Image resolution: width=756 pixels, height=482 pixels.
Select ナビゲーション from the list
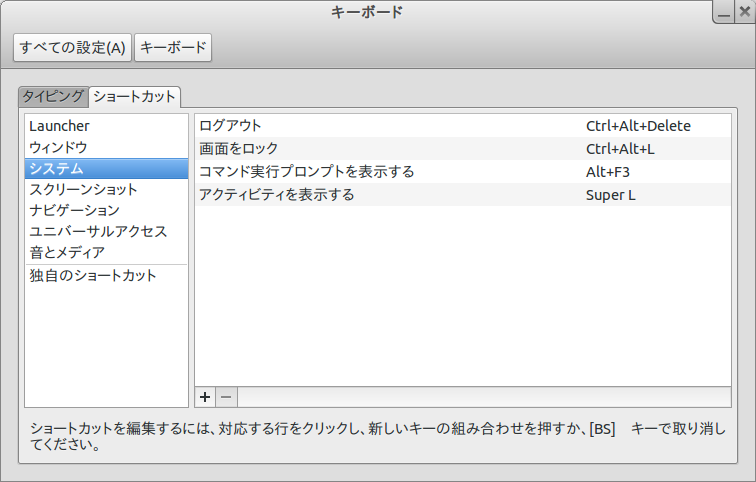pyautogui.click(x=74, y=210)
